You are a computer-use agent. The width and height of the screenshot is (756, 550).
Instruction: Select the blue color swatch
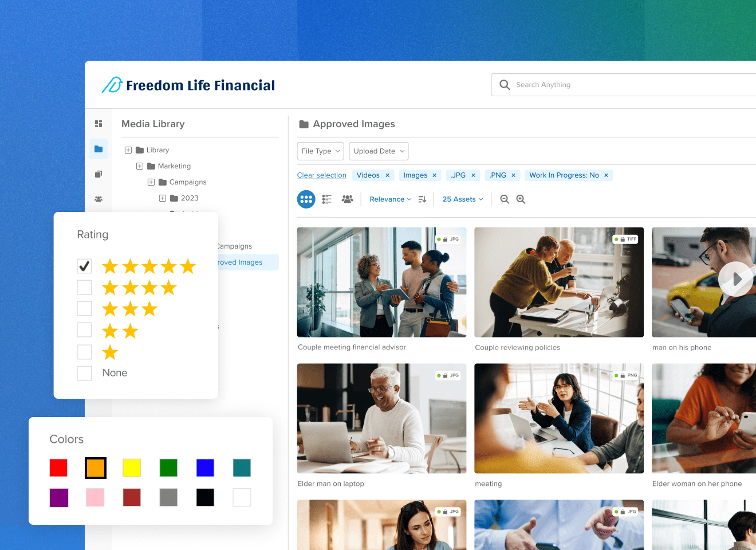205,468
